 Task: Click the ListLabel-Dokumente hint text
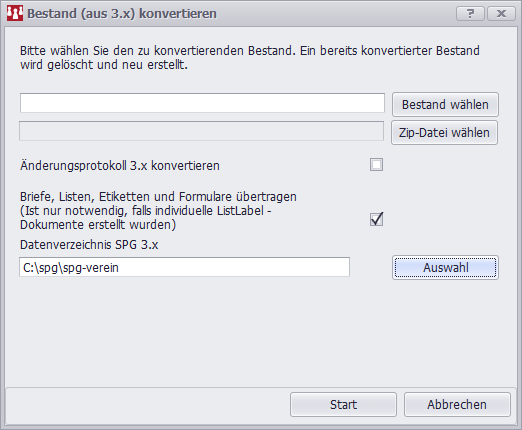click(146, 218)
